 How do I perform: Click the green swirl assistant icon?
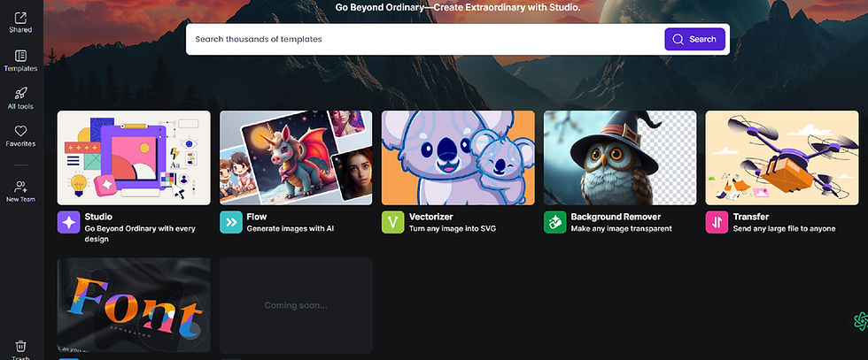click(x=861, y=321)
